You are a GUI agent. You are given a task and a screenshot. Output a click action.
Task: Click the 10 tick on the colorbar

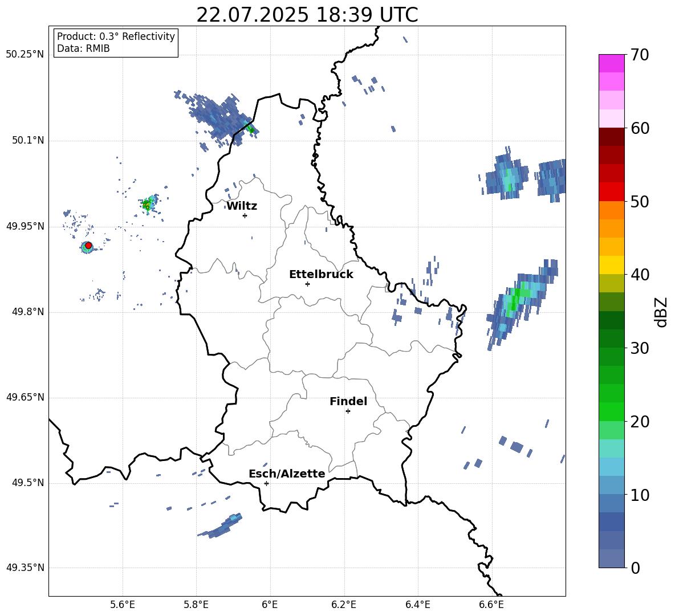pyautogui.click(x=640, y=495)
